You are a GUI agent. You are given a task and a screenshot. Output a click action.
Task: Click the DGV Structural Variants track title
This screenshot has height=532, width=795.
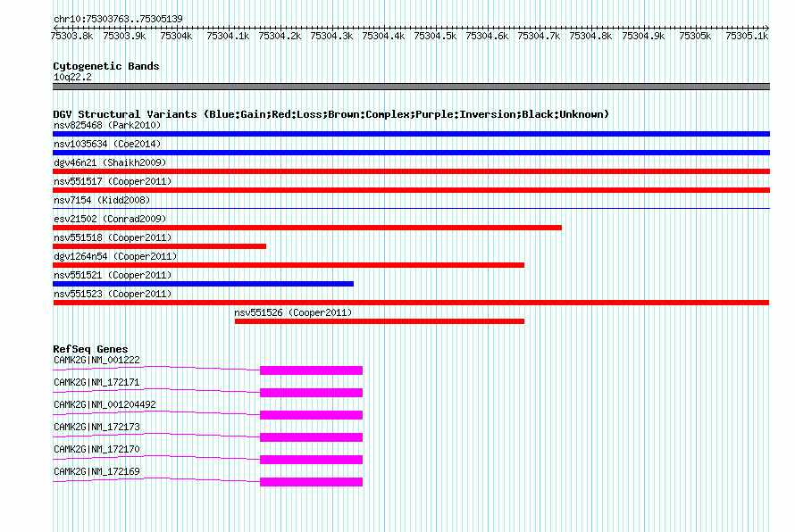(331, 114)
